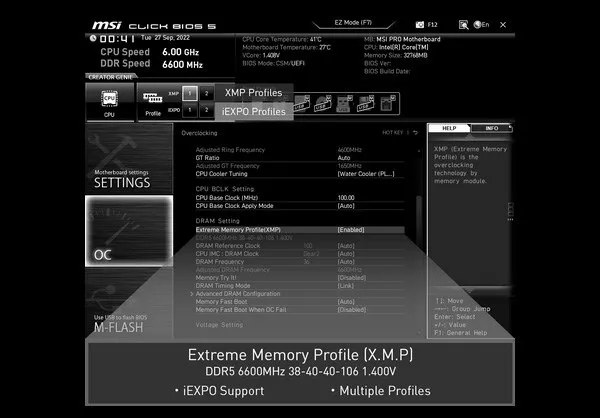
Task: Click the CPU Speed 6.00 GHz readout
Action: pos(150,52)
